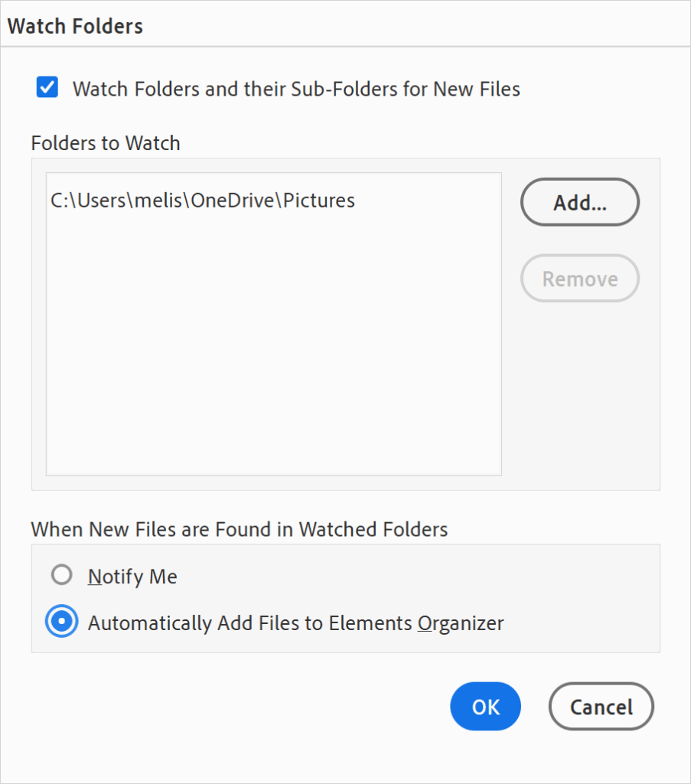Image resolution: width=691 pixels, height=784 pixels.
Task: Click empty space inside the watched folders list
Action: 273,345
